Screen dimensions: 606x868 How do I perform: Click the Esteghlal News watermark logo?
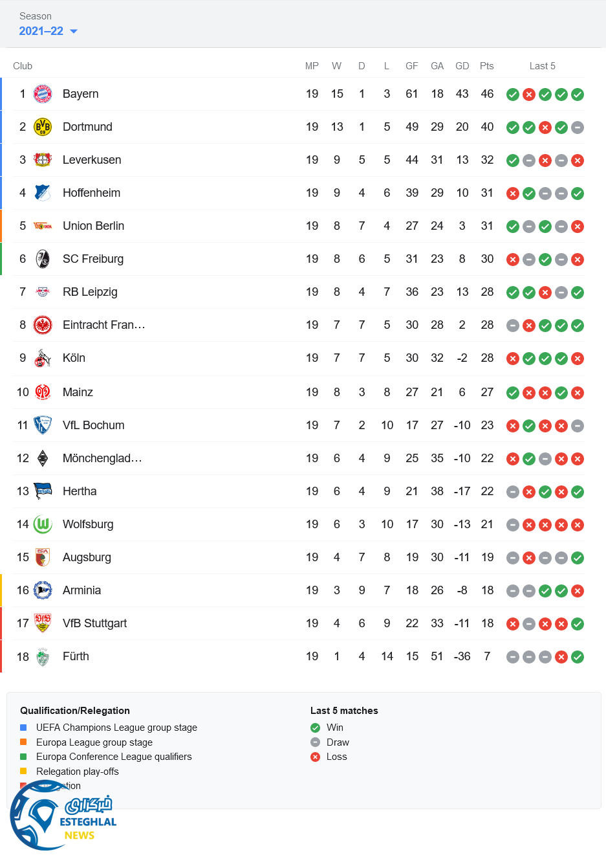tap(61, 817)
